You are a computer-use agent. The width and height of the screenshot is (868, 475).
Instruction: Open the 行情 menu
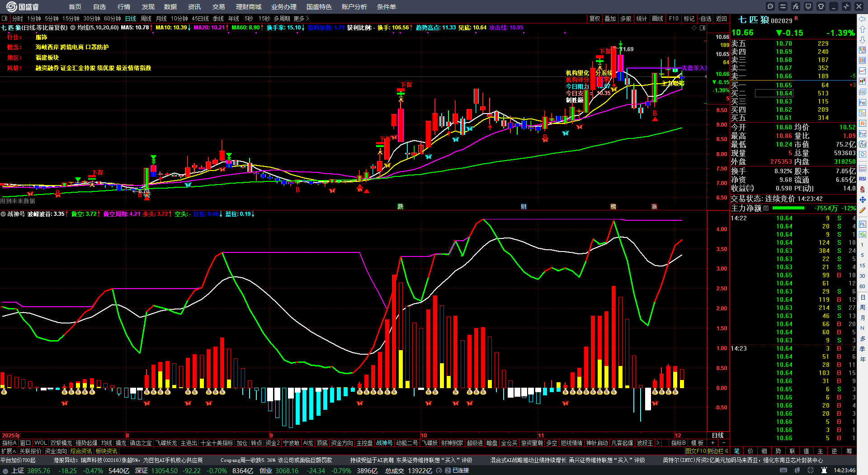coord(124,7)
